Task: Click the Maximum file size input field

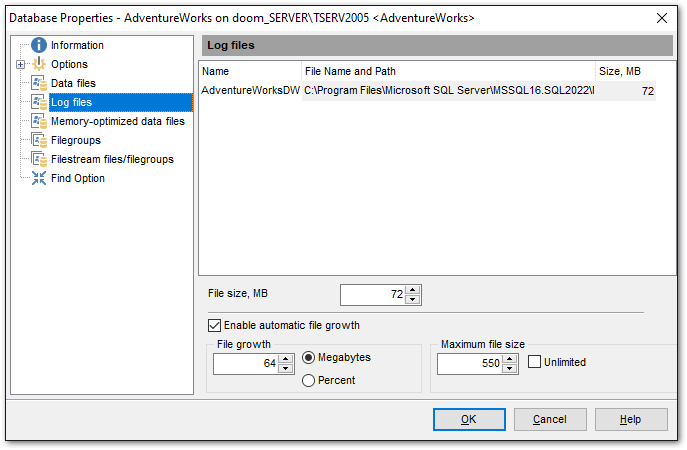Action: pyautogui.click(x=470, y=364)
